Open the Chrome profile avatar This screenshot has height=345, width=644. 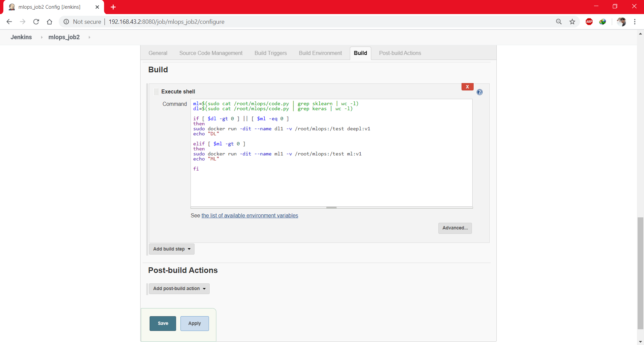(x=622, y=21)
